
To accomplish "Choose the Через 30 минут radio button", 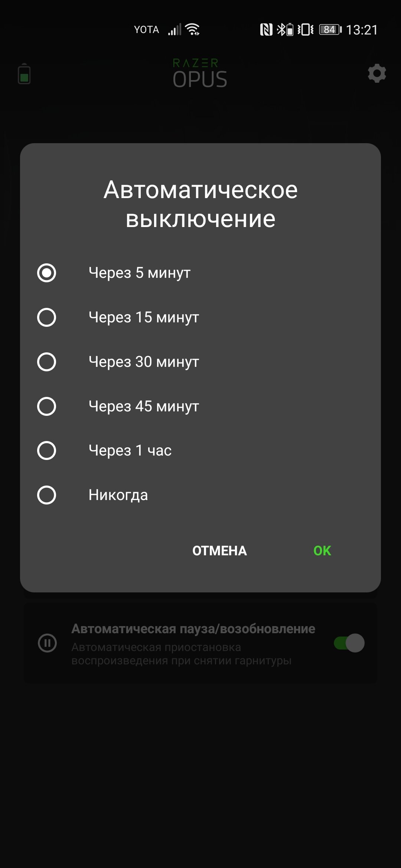I will click(46, 362).
